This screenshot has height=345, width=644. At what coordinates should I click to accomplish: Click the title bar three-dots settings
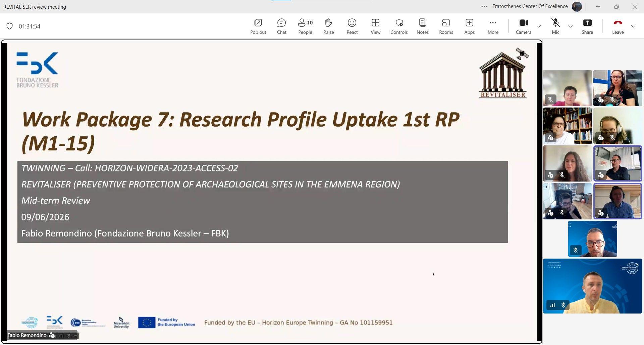click(484, 6)
